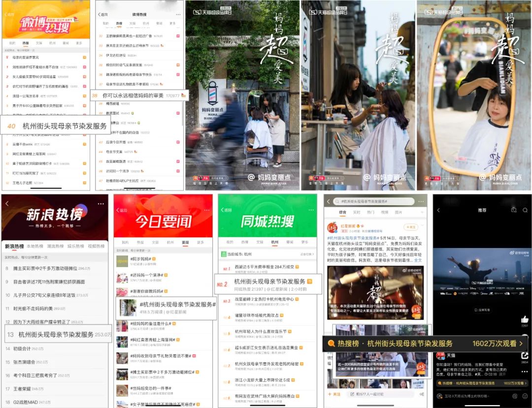Tap filter icon right of 图片 tab

422,212
